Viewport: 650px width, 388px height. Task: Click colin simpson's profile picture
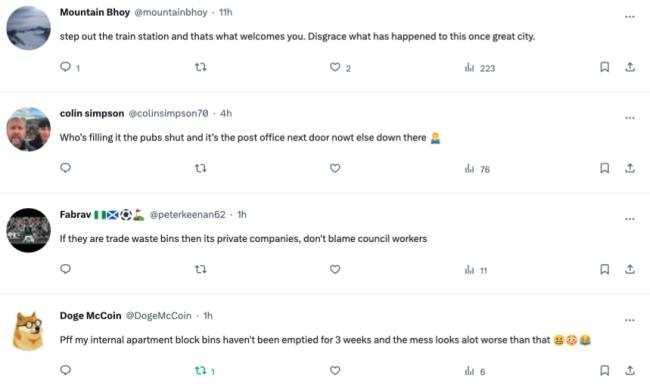28,129
